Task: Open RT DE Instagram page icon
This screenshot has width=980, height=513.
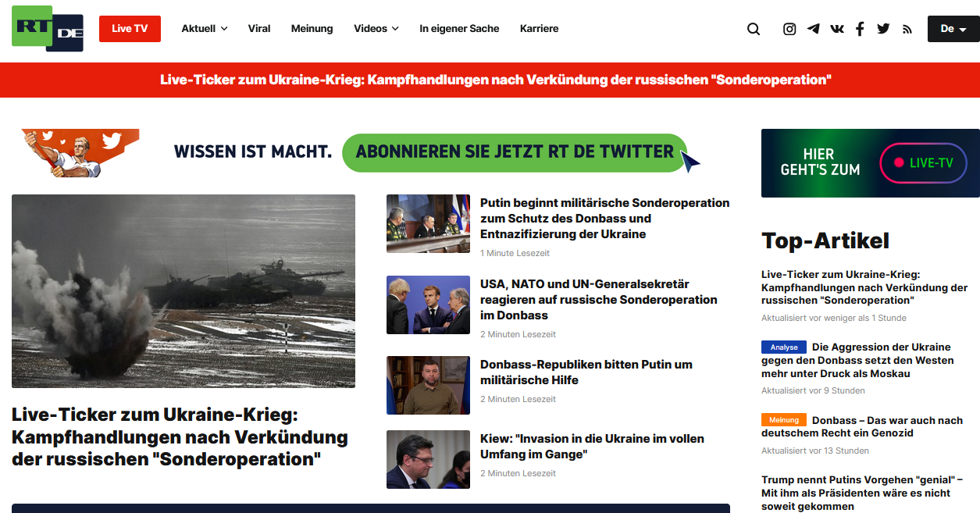Action: click(x=789, y=29)
